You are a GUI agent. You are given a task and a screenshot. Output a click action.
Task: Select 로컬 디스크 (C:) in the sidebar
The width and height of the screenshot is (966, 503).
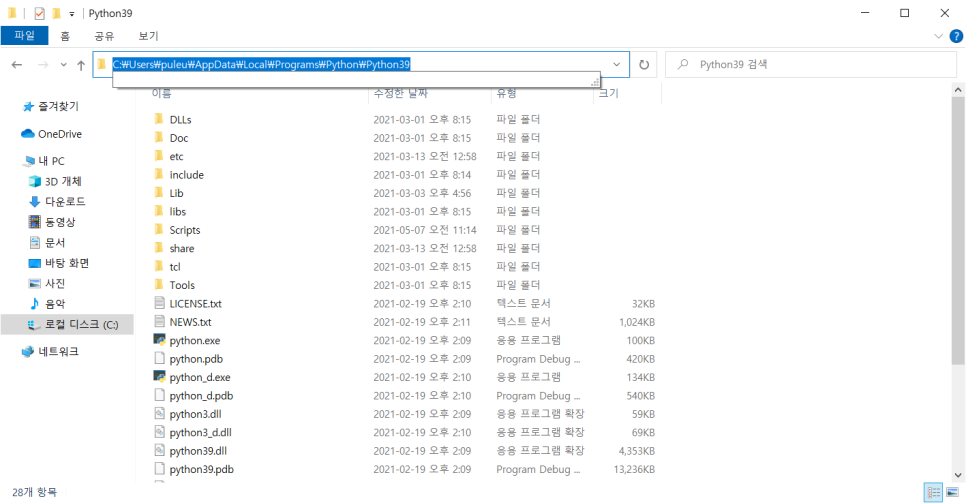[67, 324]
